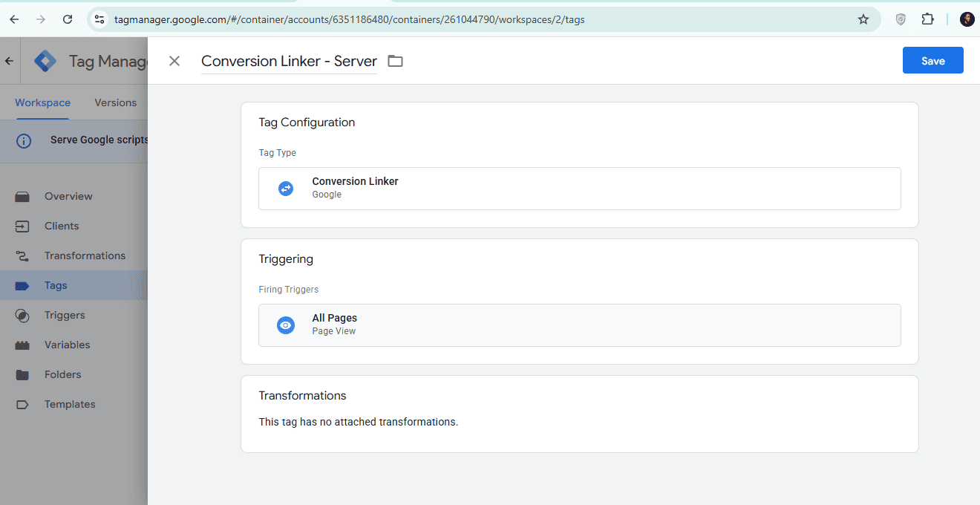This screenshot has width=980, height=505.
Task: Open the Chrome profile avatar
Action: pyautogui.click(x=967, y=19)
